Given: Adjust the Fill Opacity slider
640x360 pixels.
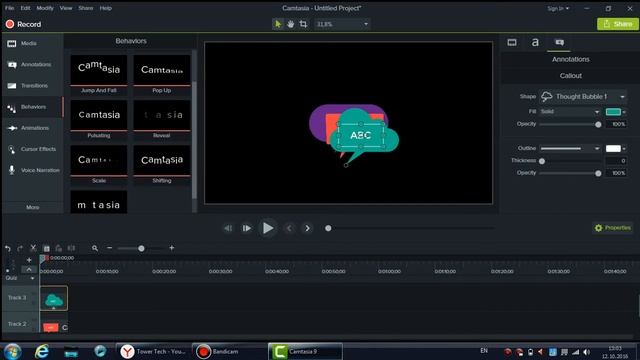Looking at the screenshot, I should pyautogui.click(x=598, y=124).
